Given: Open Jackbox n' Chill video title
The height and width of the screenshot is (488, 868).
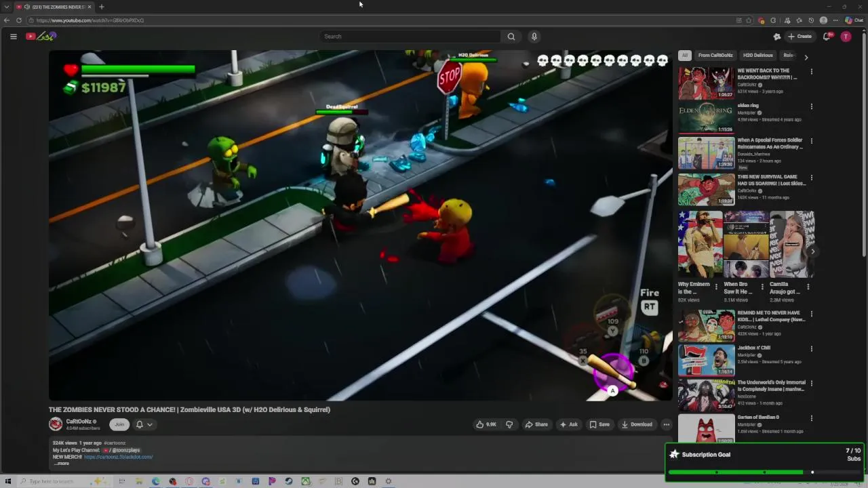Looking at the screenshot, I should pos(753,348).
